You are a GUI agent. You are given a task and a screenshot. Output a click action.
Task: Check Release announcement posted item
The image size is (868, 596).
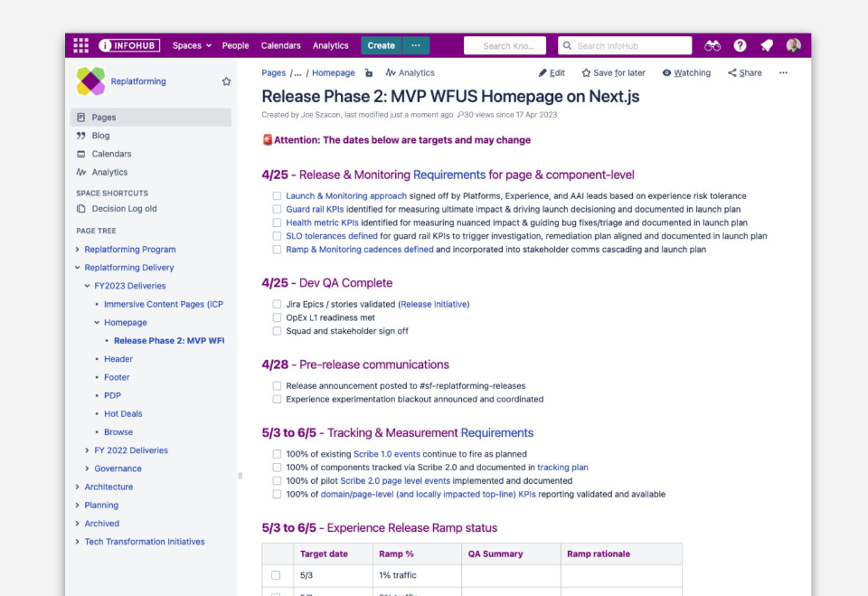277,385
